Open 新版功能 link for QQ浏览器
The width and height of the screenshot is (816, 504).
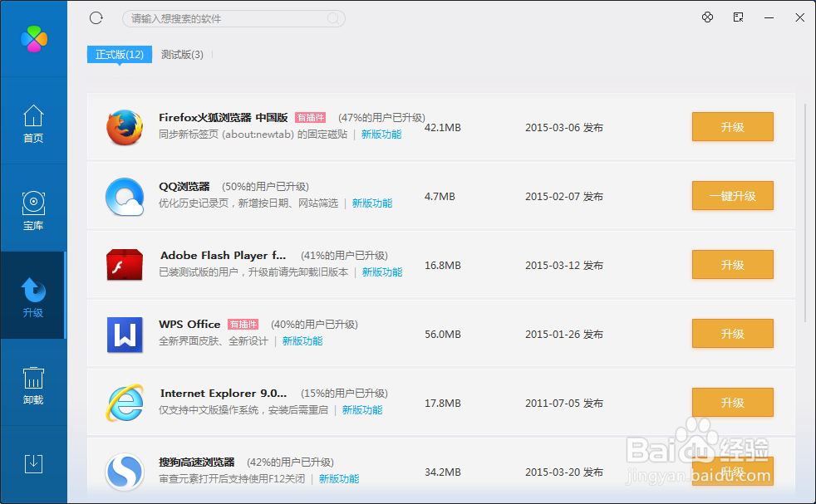[372, 203]
